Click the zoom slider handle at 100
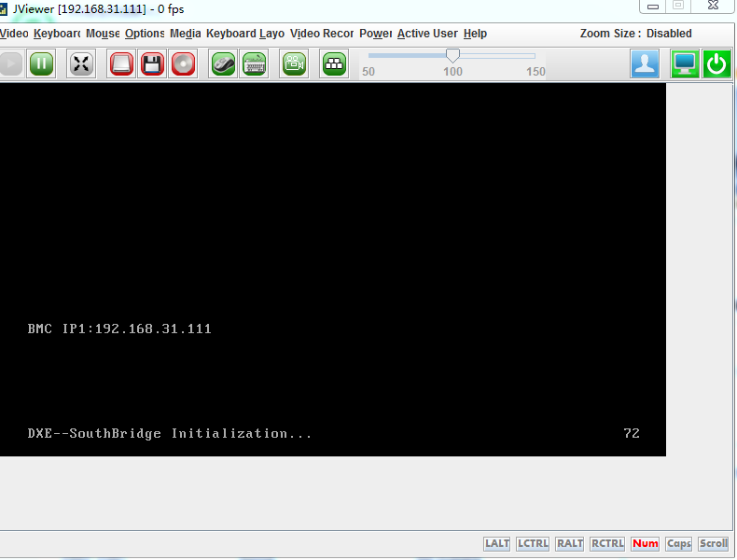This screenshot has height=560, width=737. coord(452,56)
